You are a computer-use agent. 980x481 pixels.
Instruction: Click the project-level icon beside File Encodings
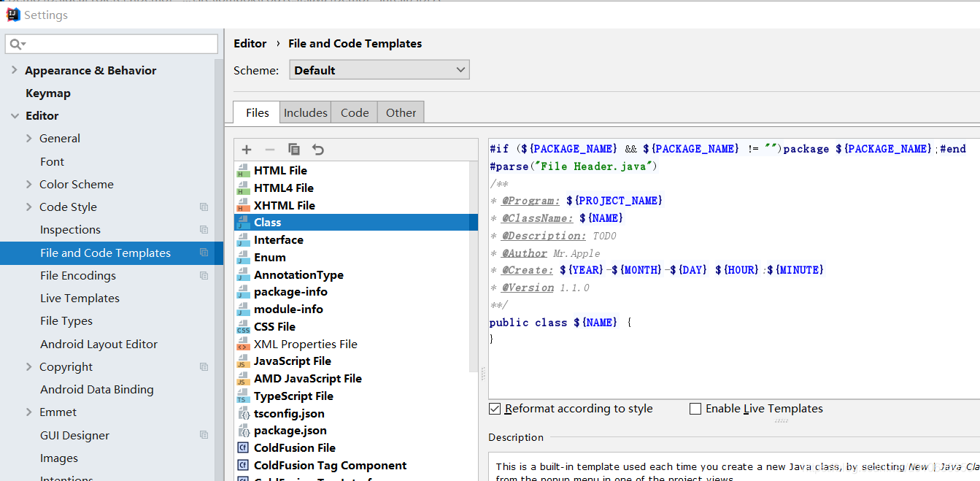pos(204,276)
